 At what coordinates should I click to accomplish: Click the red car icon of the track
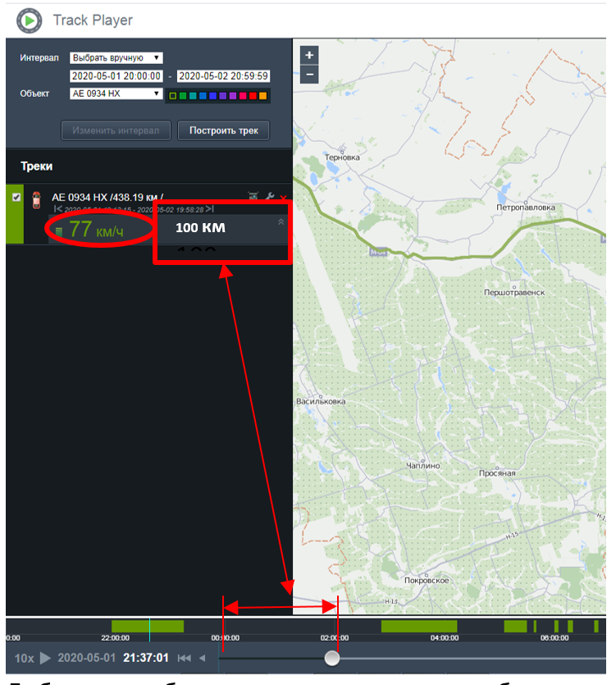36,199
